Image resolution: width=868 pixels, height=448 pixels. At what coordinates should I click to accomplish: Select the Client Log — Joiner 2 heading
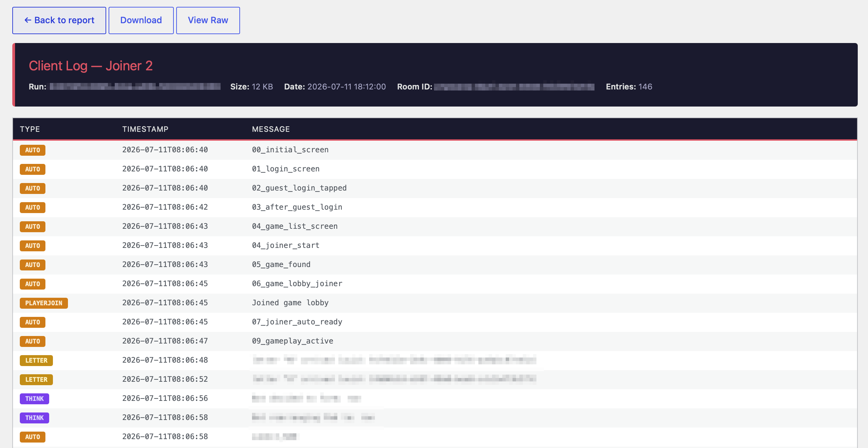coord(90,66)
